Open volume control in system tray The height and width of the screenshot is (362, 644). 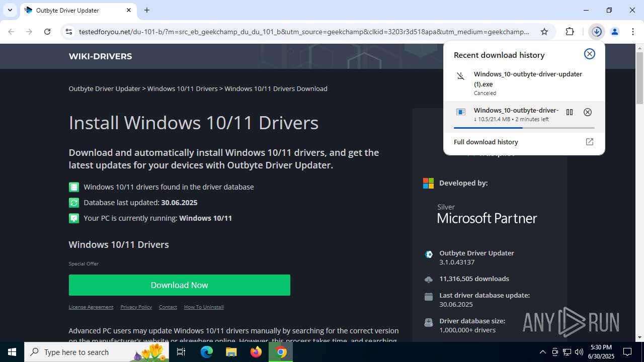click(579, 352)
